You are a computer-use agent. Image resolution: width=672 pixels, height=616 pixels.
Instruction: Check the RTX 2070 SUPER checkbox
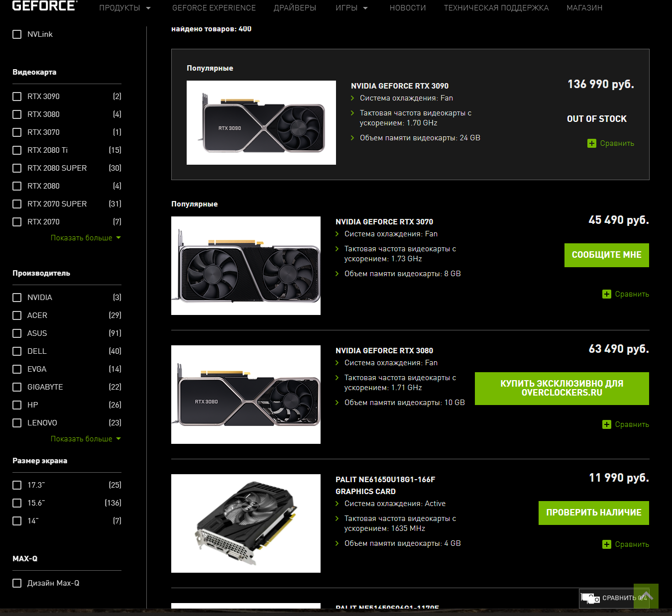click(x=17, y=204)
